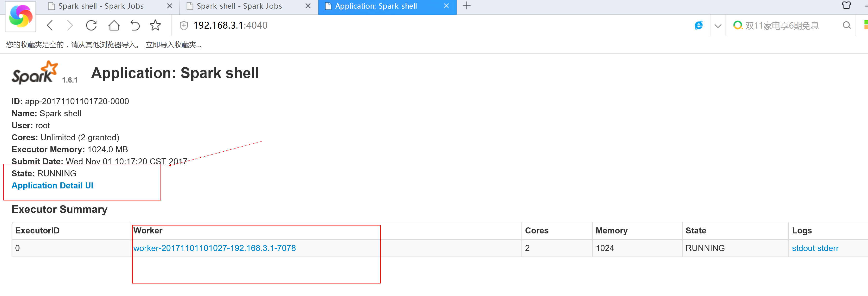Open the Application Detail UI link
Image resolution: width=868 pixels, height=296 pixels.
point(52,186)
